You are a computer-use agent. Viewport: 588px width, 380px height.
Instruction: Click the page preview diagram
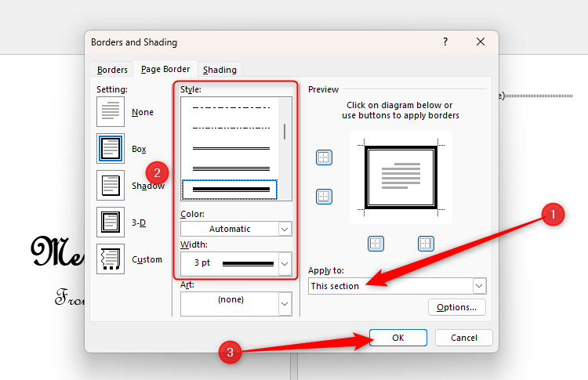coord(401,178)
